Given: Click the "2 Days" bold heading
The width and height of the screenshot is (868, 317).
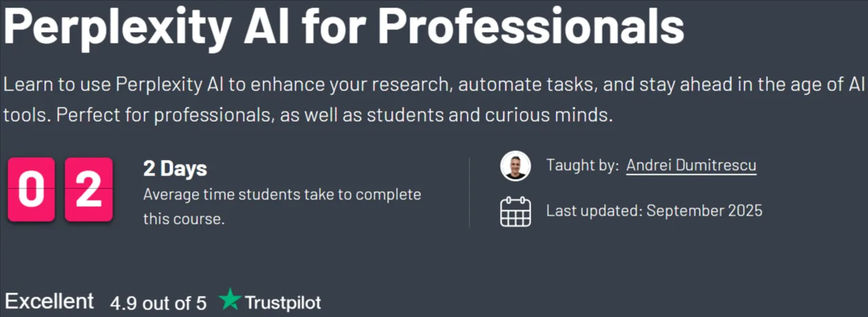Looking at the screenshot, I should pos(175,169).
